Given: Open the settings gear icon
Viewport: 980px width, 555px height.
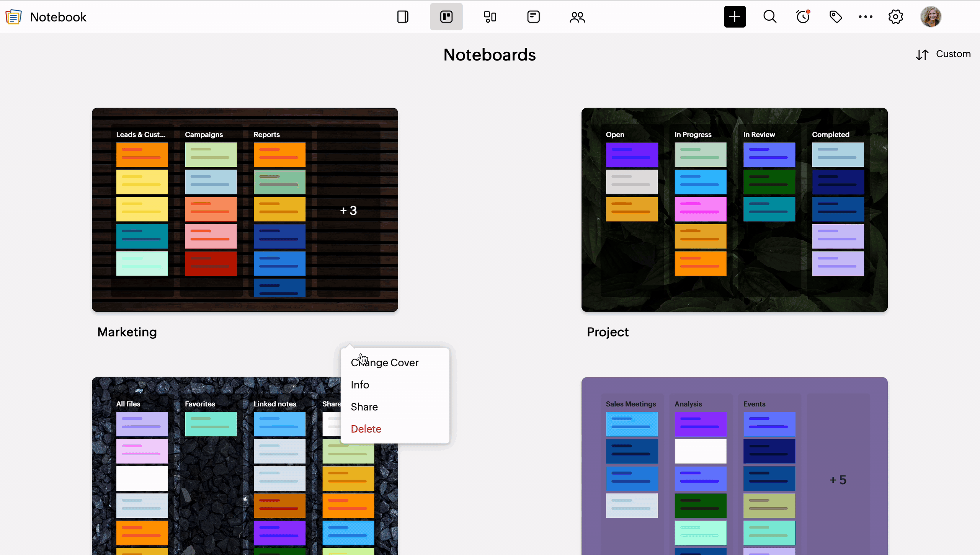Looking at the screenshot, I should 895,17.
